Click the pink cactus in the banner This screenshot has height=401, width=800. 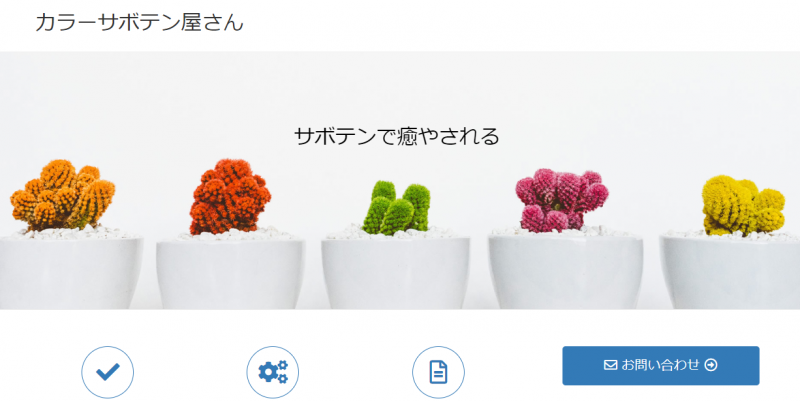click(561, 200)
